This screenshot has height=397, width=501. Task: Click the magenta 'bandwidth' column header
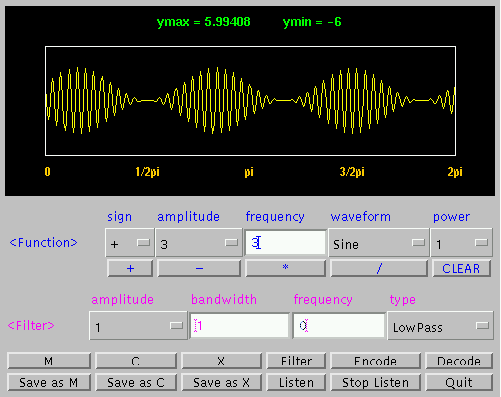point(224,299)
